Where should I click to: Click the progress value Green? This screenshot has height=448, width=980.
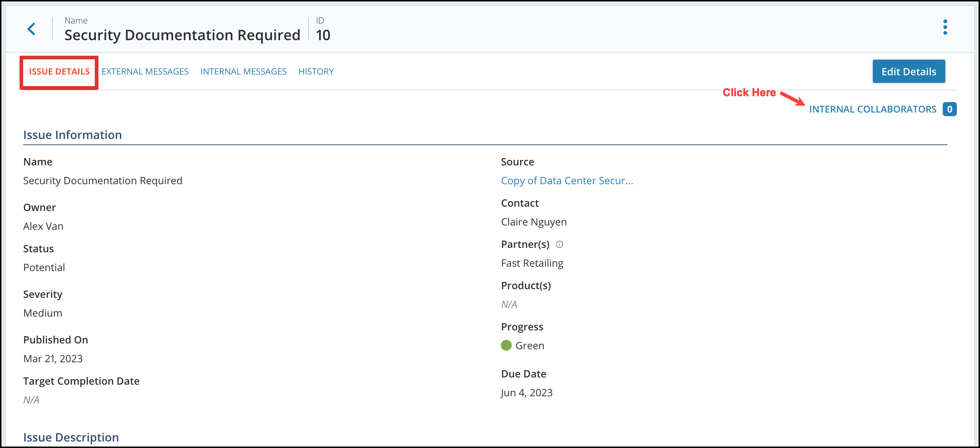click(x=529, y=346)
